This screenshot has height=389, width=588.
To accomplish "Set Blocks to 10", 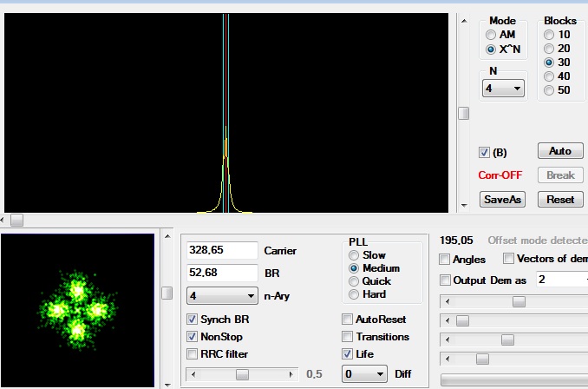I will coord(549,35).
